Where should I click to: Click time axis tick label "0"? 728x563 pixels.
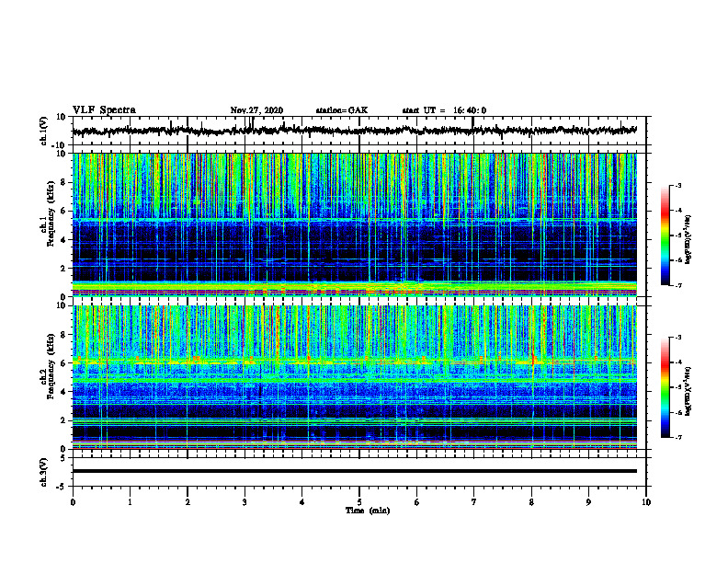coord(73,502)
